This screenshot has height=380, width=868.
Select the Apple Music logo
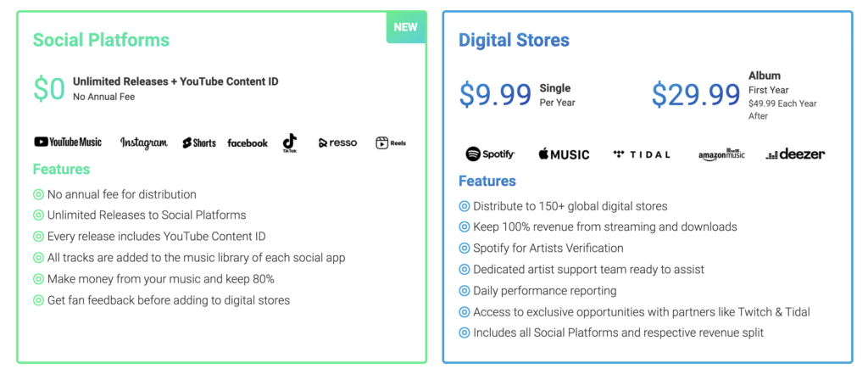point(564,154)
